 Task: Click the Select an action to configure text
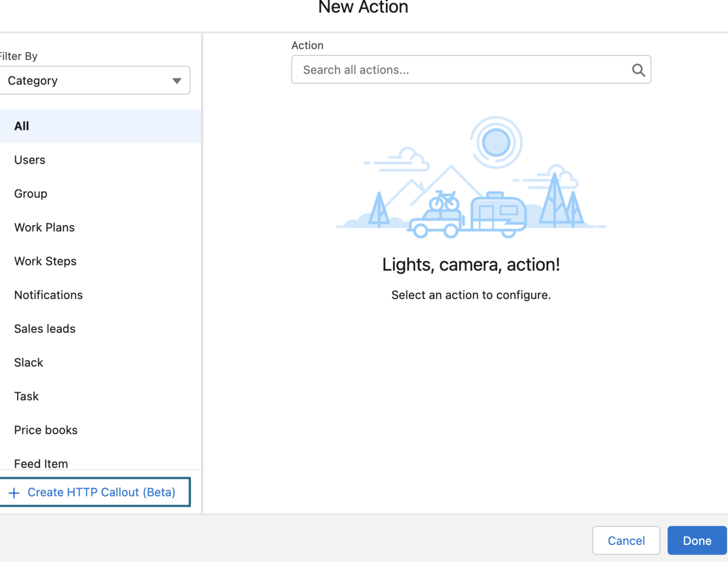(471, 295)
